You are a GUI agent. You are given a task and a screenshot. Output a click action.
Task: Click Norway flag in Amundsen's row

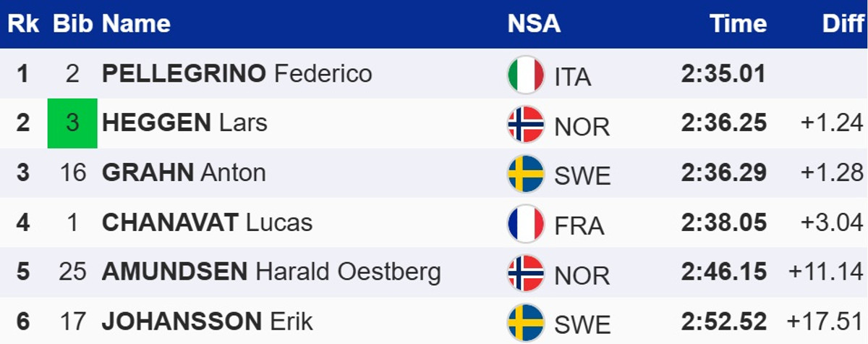(526, 272)
